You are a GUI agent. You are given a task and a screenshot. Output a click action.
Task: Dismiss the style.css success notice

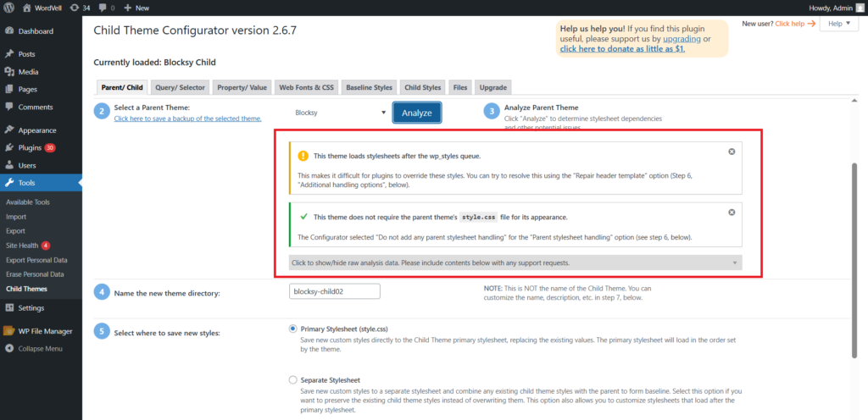732,213
